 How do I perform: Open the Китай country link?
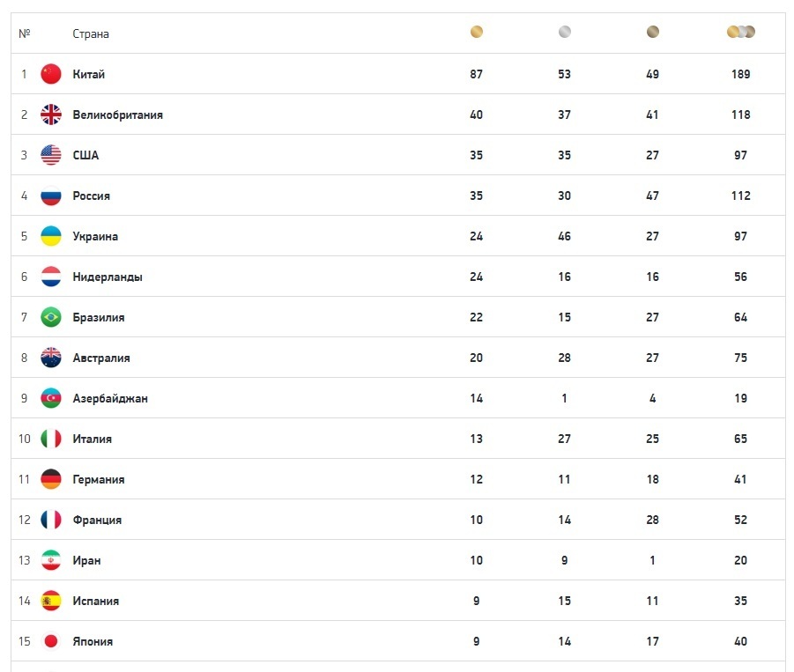click(89, 74)
